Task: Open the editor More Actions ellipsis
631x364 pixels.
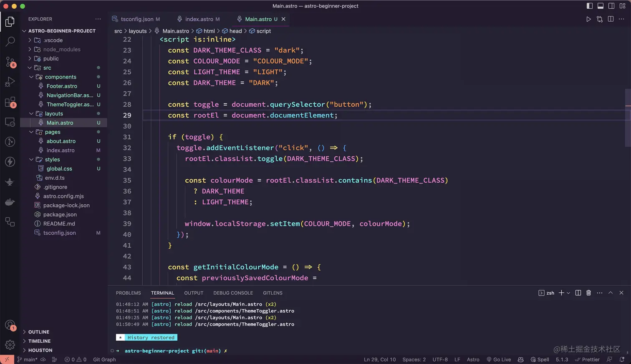Action: tap(621, 19)
